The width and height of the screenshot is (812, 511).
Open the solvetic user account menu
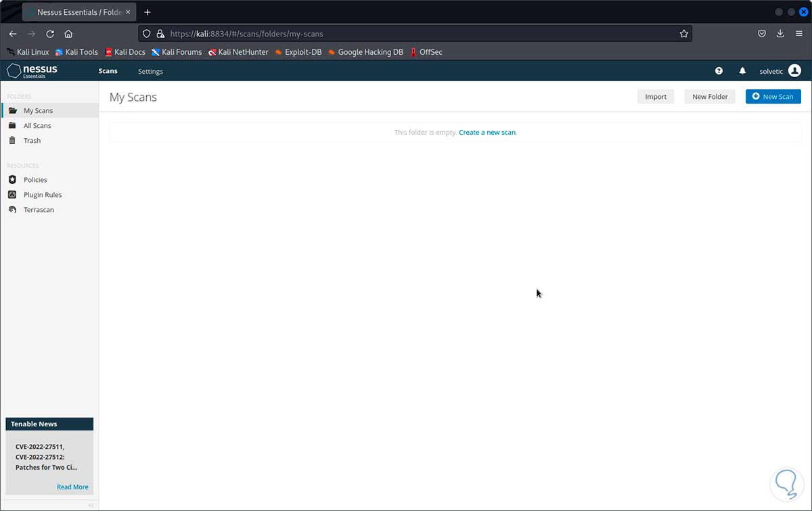pyautogui.click(x=780, y=70)
